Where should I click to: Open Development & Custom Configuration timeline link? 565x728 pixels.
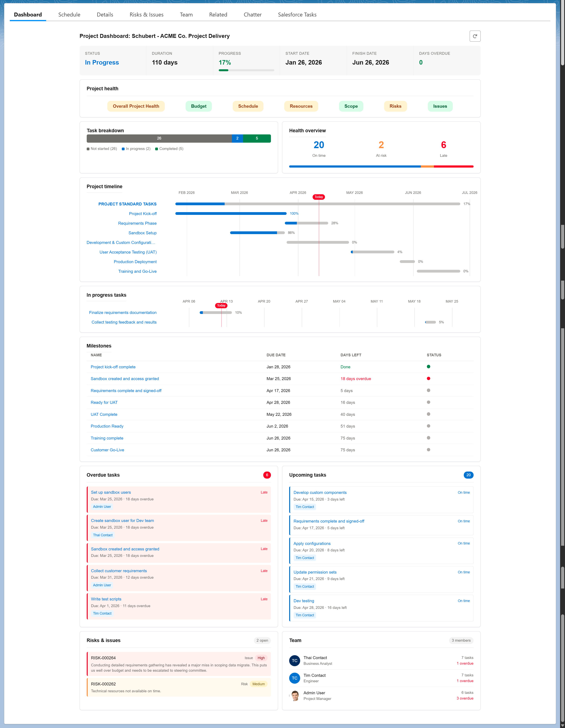pyautogui.click(x=121, y=243)
